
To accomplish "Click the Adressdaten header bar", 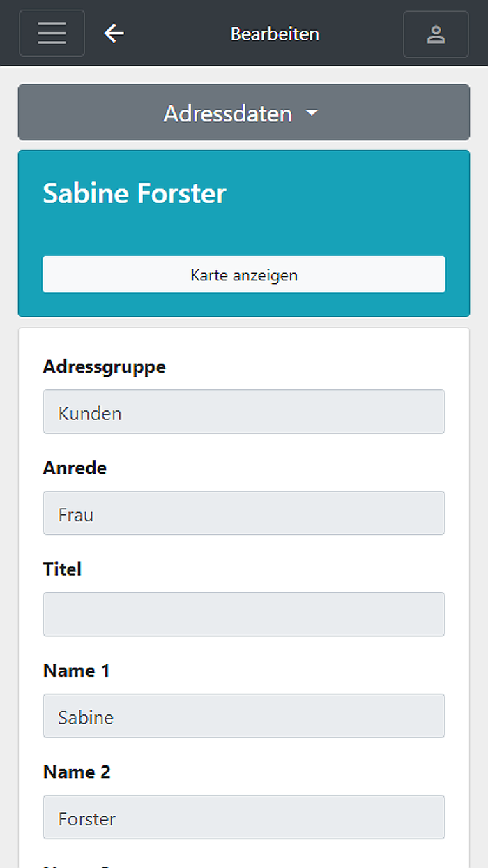I will coord(244,112).
